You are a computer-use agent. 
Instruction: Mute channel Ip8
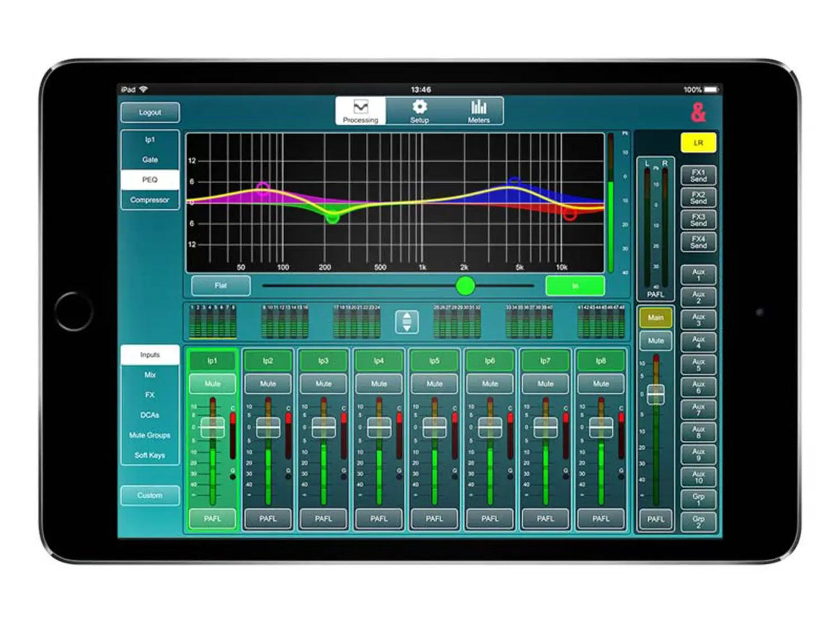click(601, 384)
